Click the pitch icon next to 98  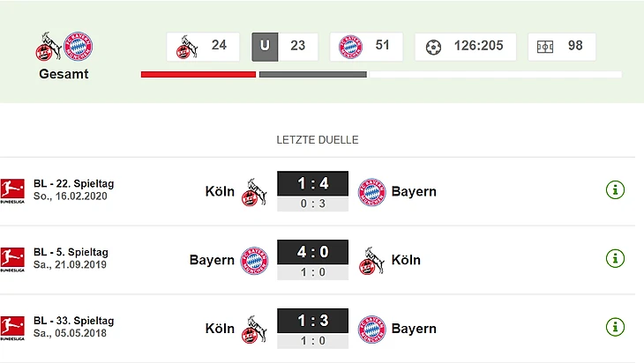[545, 47]
